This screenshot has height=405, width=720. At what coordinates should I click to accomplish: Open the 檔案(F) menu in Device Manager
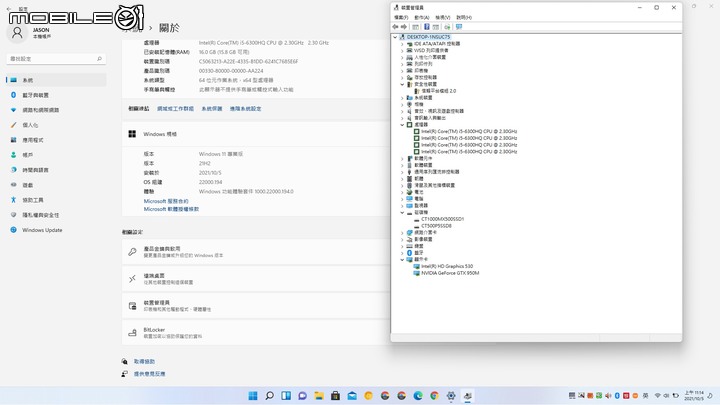(x=401, y=17)
